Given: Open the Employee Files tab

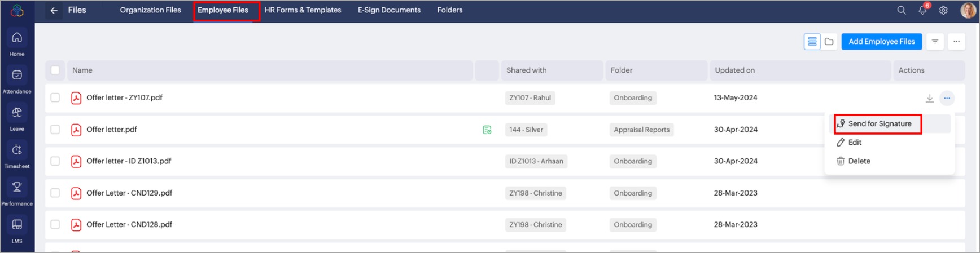Looking at the screenshot, I should coord(223,10).
